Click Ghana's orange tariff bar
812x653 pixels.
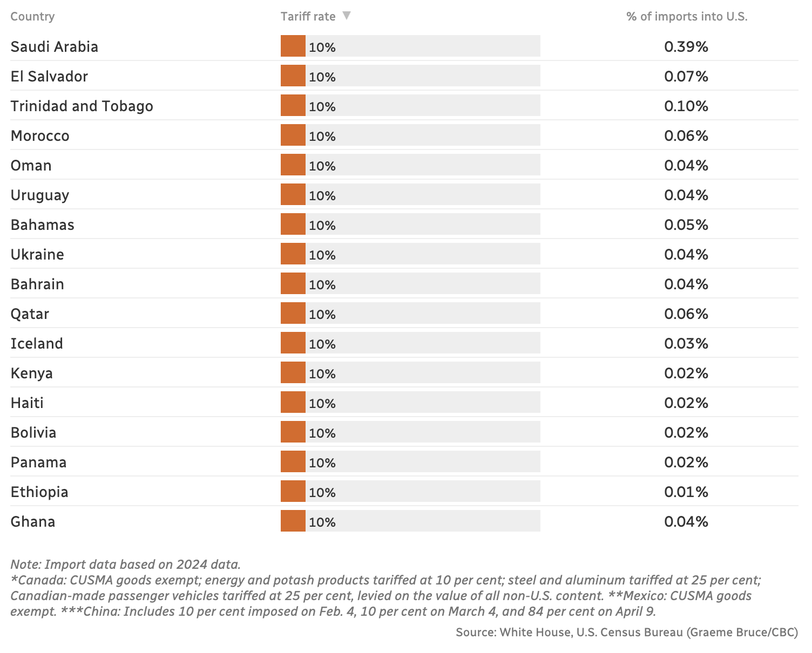tap(293, 521)
